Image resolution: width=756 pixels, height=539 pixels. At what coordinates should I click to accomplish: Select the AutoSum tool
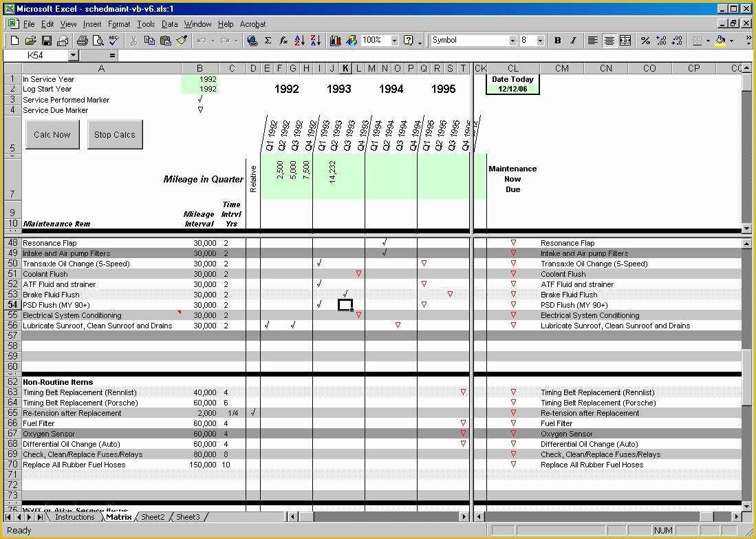coord(268,40)
